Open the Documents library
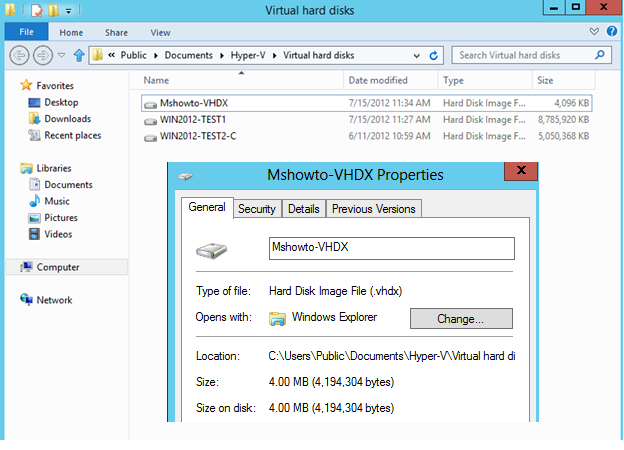Image resolution: width=624 pixels, height=450 pixels. point(68,185)
